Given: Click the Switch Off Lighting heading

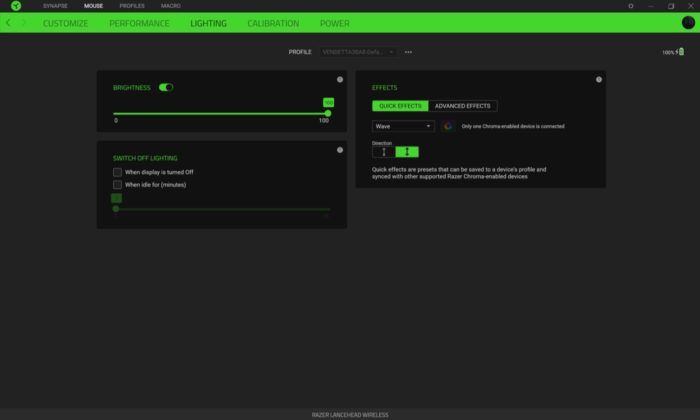Looking at the screenshot, I should [x=145, y=158].
